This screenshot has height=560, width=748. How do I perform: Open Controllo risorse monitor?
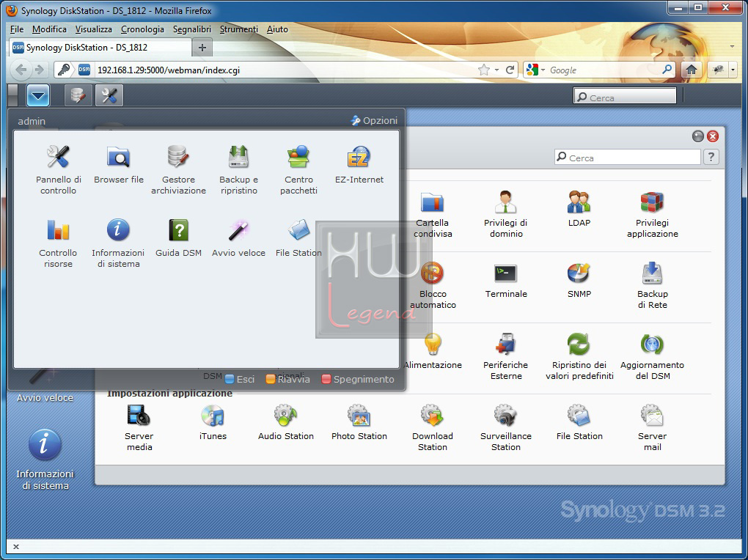pos(58,243)
